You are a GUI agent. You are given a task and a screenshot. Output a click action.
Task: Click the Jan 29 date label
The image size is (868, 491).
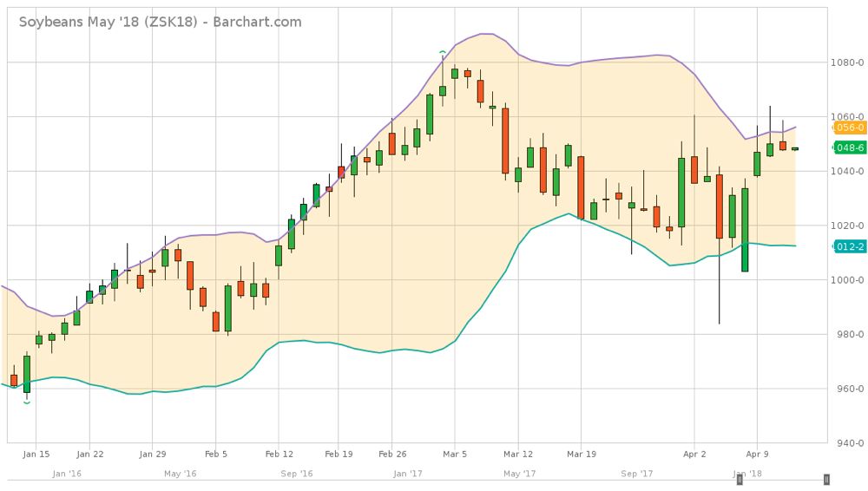[152, 455]
